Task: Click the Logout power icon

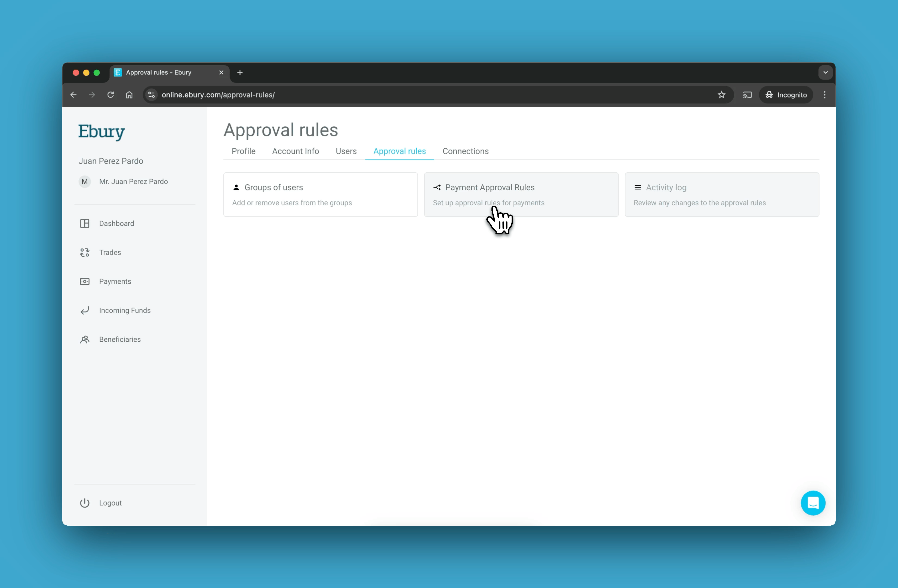Action: pyautogui.click(x=85, y=503)
